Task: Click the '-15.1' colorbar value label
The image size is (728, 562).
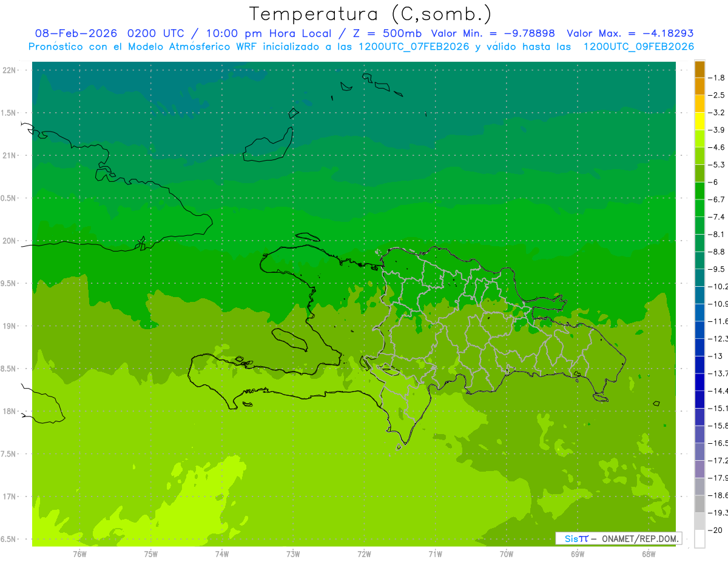Action: tap(718, 408)
